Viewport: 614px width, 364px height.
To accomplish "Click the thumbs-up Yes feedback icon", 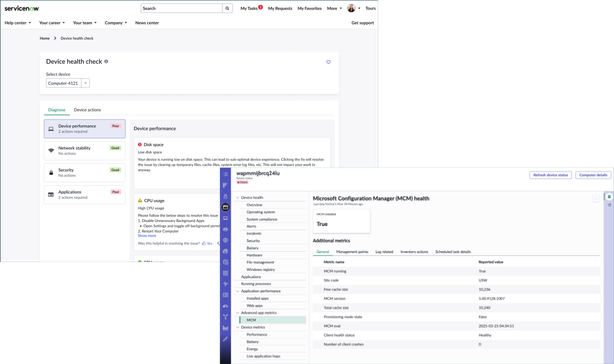I will tap(204, 243).
